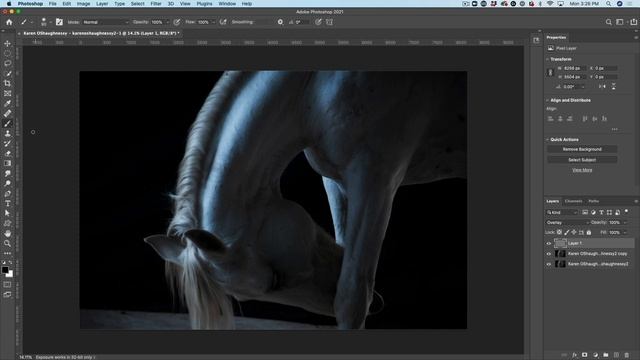This screenshot has height=360, width=640.
Task: Open the Share icon at top right
Action: [x=633, y=22]
